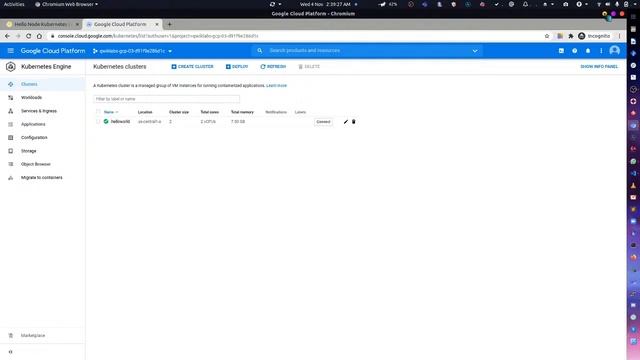The image size is (640, 360).
Task: Click the Workloads sidebar icon
Action: (x=11, y=98)
